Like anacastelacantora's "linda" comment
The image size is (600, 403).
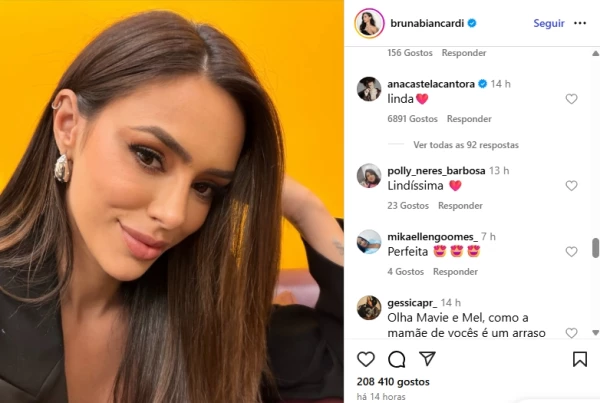[571, 99]
